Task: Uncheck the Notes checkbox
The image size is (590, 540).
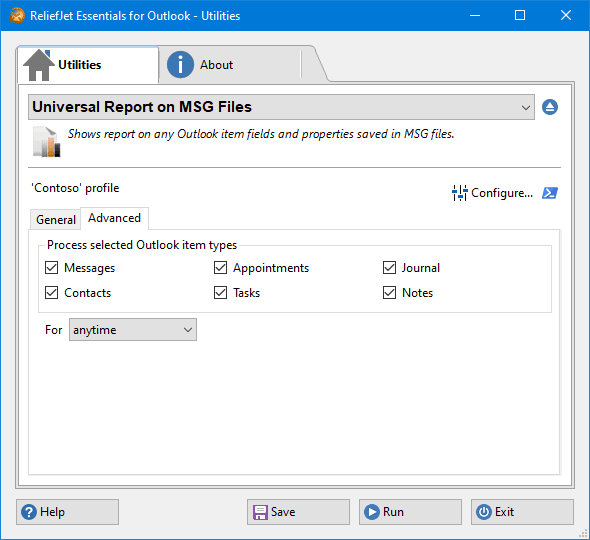Action: click(x=389, y=293)
